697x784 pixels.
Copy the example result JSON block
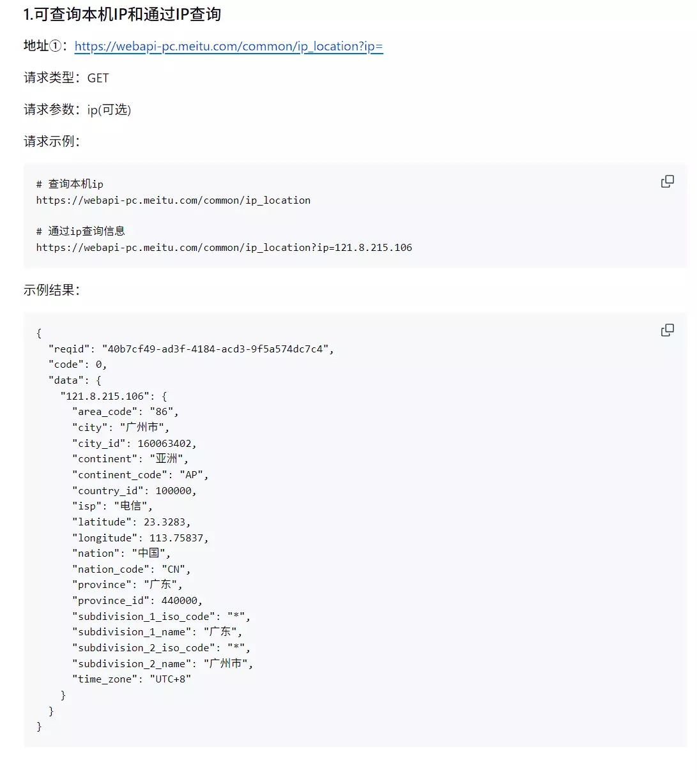(667, 330)
